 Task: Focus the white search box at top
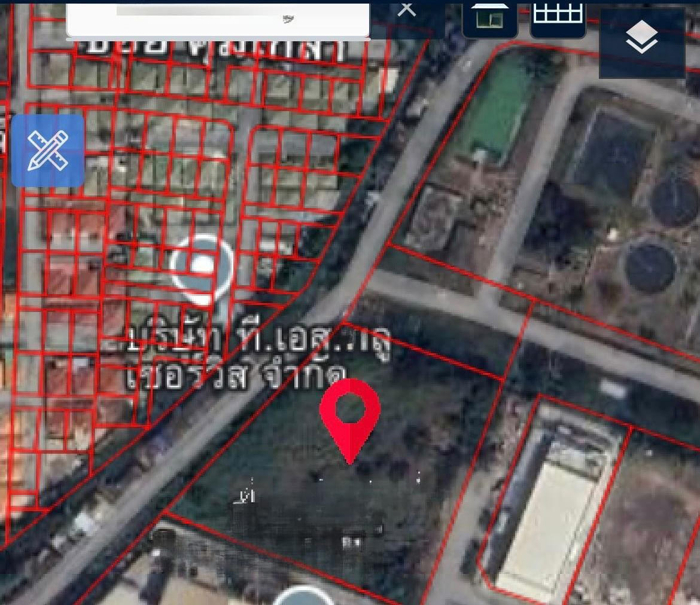click(x=218, y=20)
